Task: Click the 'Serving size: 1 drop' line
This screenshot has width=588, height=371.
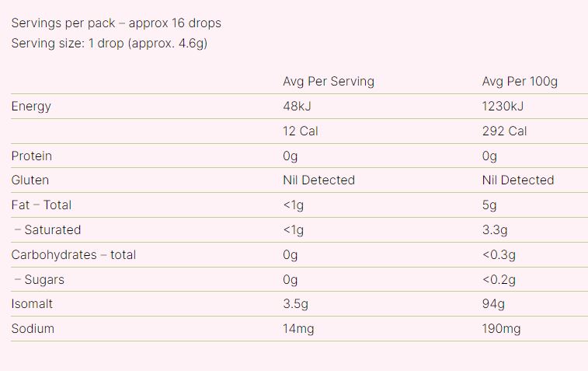Action: coord(109,44)
